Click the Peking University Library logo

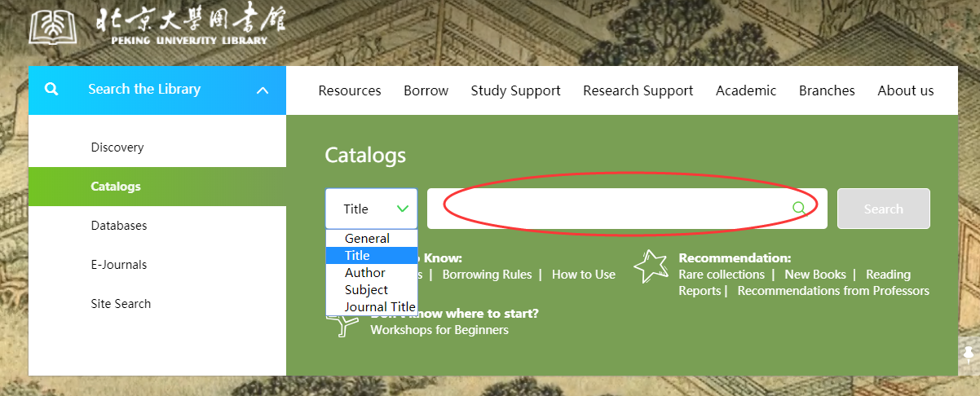coord(157,24)
